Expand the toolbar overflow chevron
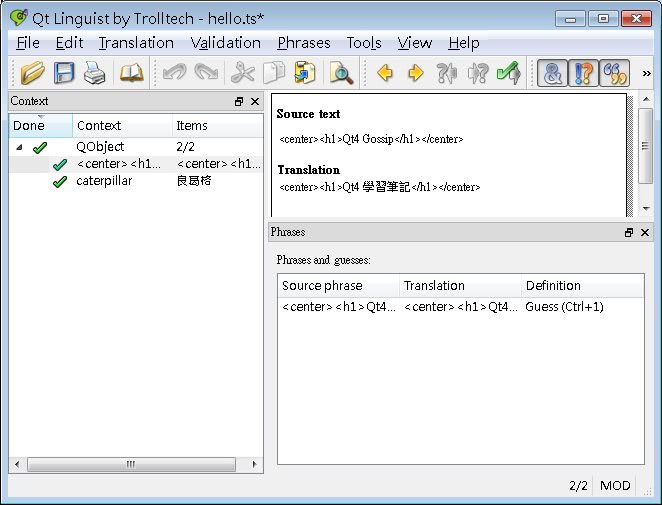This screenshot has width=662, height=505. click(x=646, y=73)
